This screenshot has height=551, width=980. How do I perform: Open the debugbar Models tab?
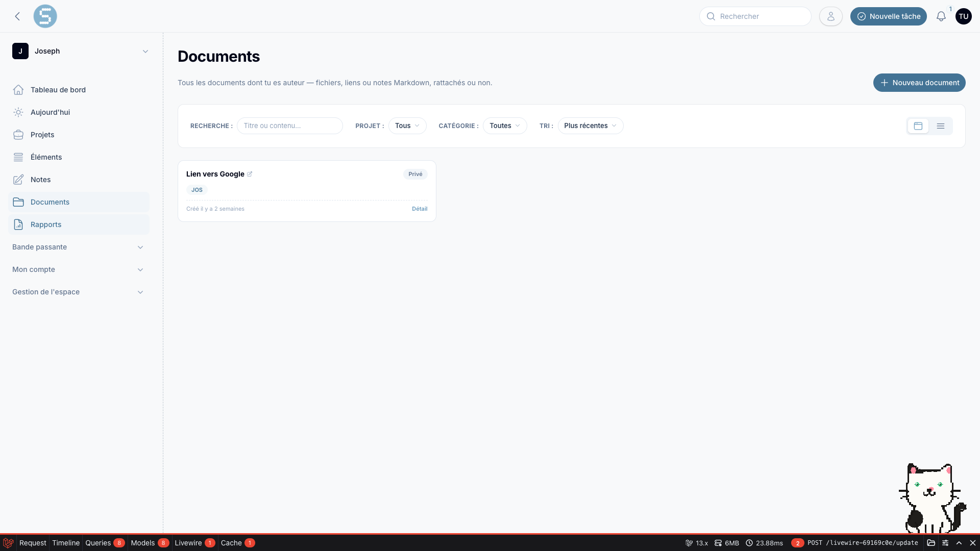click(x=150, y=543)
